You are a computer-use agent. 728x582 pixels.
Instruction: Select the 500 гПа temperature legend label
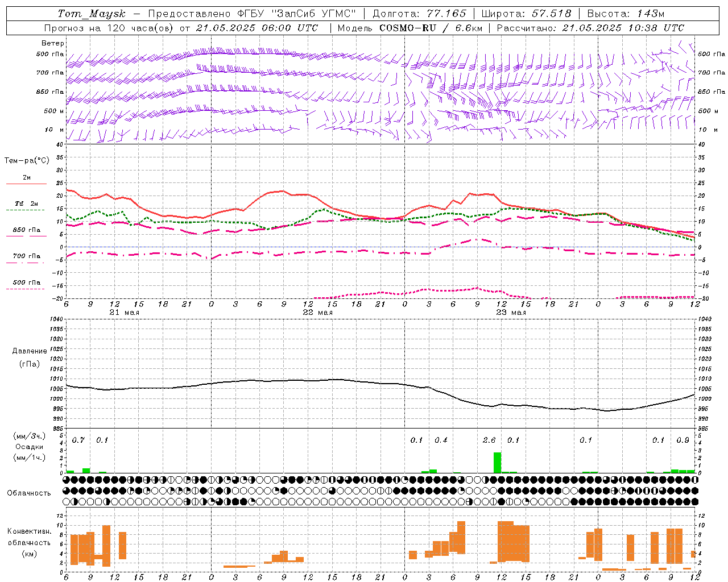(x=27, y=282)
